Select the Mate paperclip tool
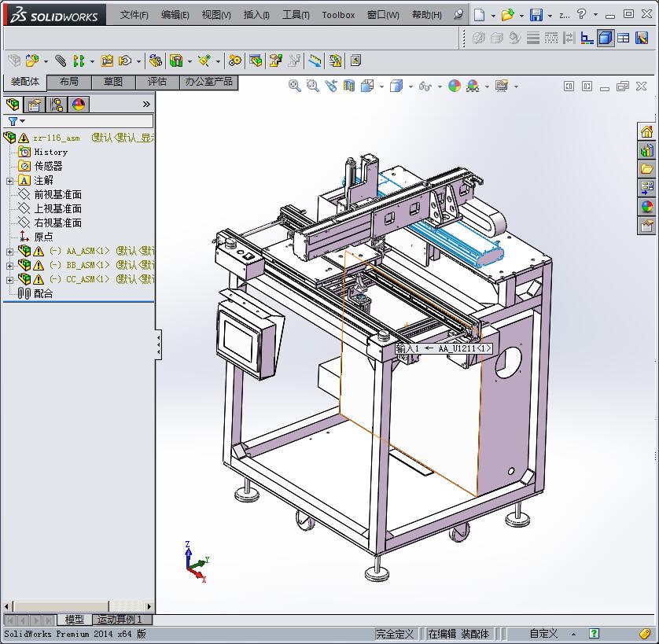 point(61,61)
